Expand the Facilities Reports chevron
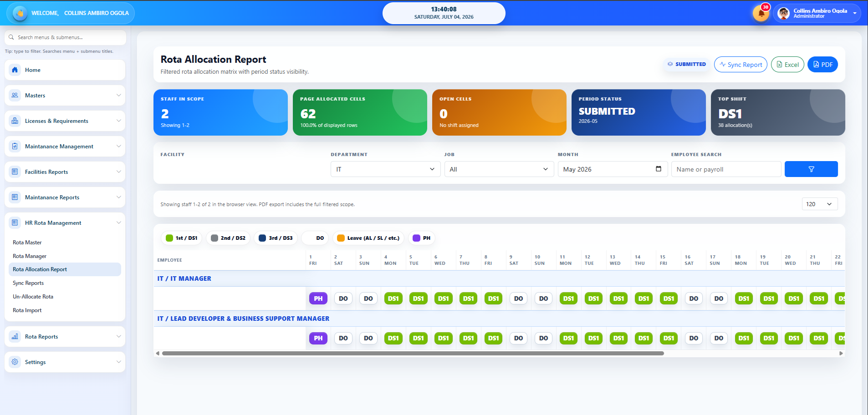The width and height of the screenshot is (868, 415). (x=118, y=172)
